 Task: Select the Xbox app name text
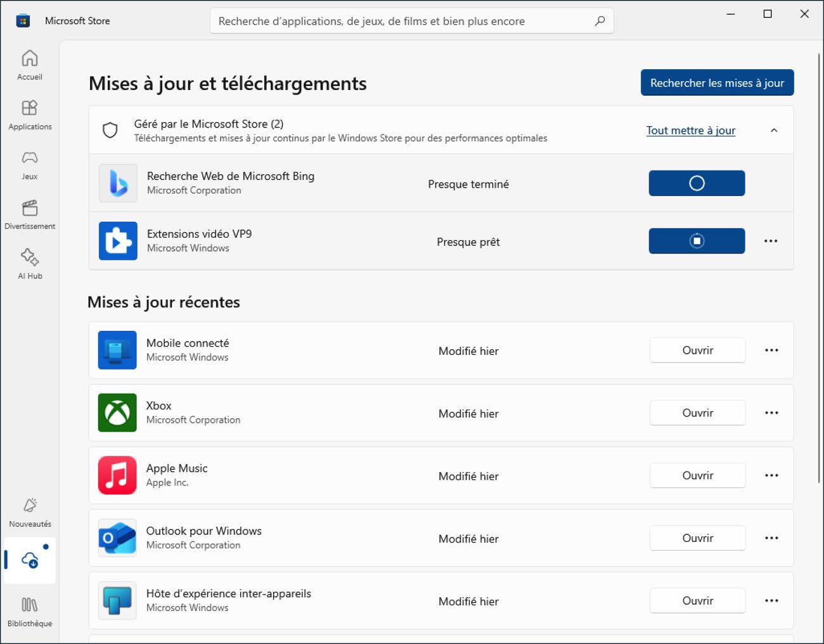coord(159,406)
